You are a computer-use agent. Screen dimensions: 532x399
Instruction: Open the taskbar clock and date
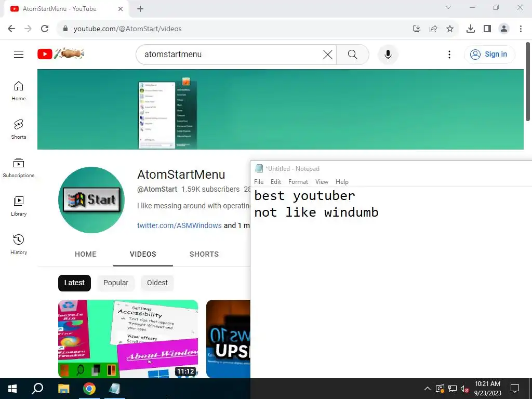point(487,389)
